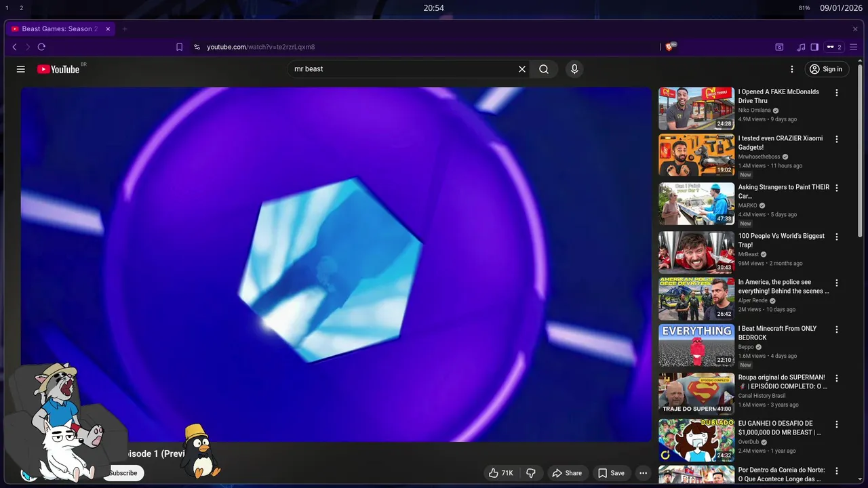
Task: Switch to workspace 1 in top bar
Action: (x=7, y=8)
